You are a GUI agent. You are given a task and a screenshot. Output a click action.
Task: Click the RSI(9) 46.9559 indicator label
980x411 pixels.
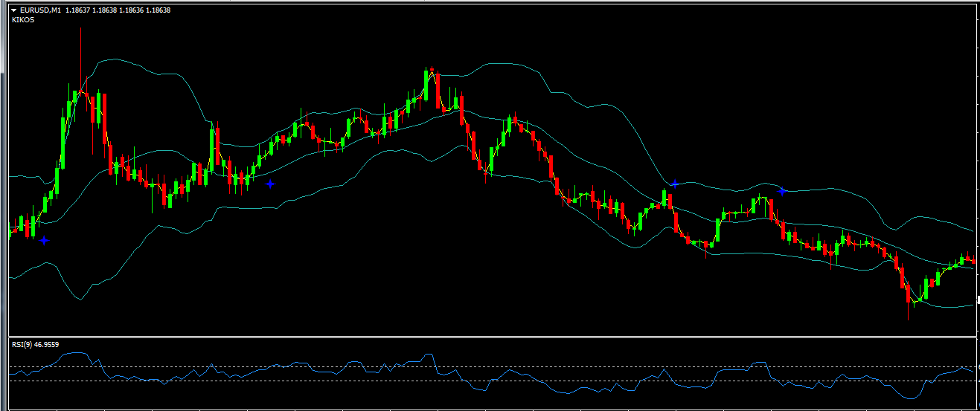(35, 344)
